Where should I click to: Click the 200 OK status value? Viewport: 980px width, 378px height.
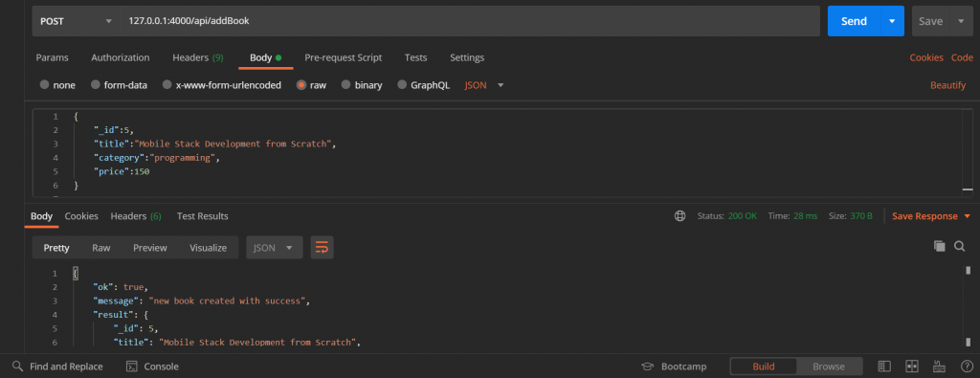coord(743,216)
